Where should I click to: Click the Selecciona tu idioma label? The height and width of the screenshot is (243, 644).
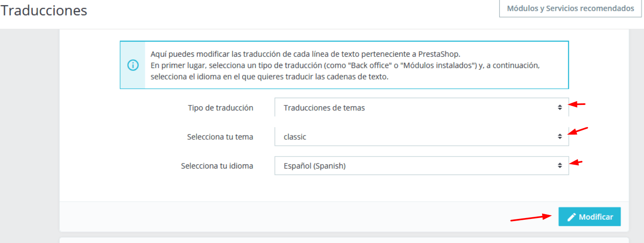coord(217,166)
